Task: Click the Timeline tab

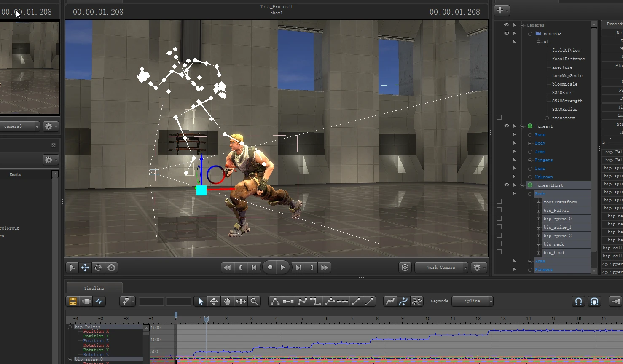Action: (x=94, y=288)
